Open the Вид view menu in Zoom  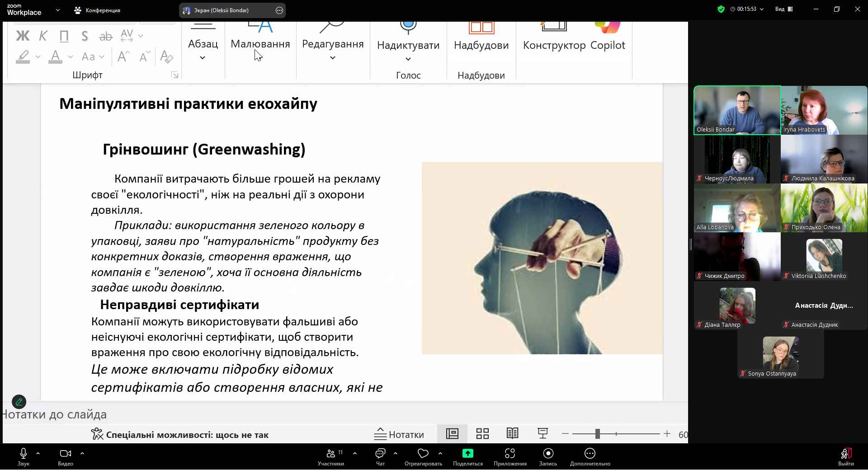784,9
